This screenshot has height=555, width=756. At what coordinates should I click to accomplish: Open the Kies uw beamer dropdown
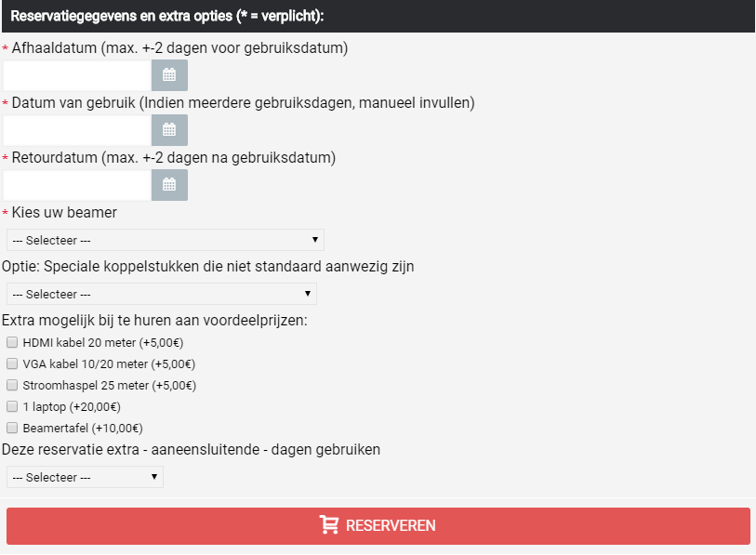166,240
